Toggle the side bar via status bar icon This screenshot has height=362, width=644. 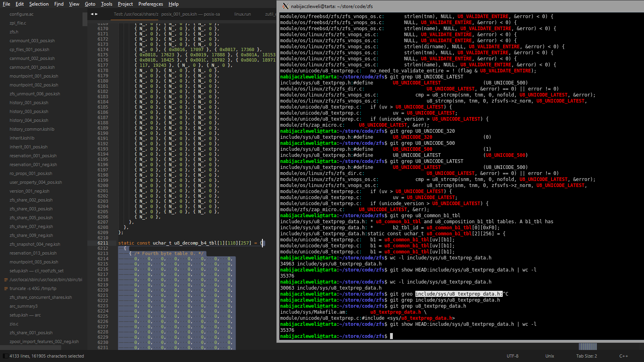tap(5, 356)
